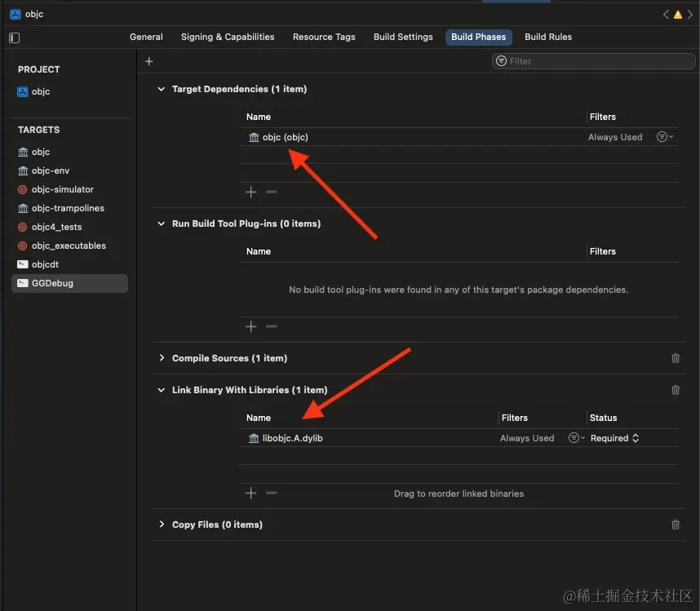Screen dimensions: 700x611
Task: Switch to Build Settings tab
Action: coord(403,37)
